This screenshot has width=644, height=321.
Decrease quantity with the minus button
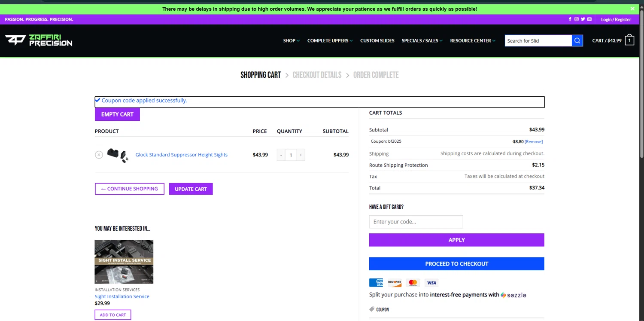click(281, 155)
